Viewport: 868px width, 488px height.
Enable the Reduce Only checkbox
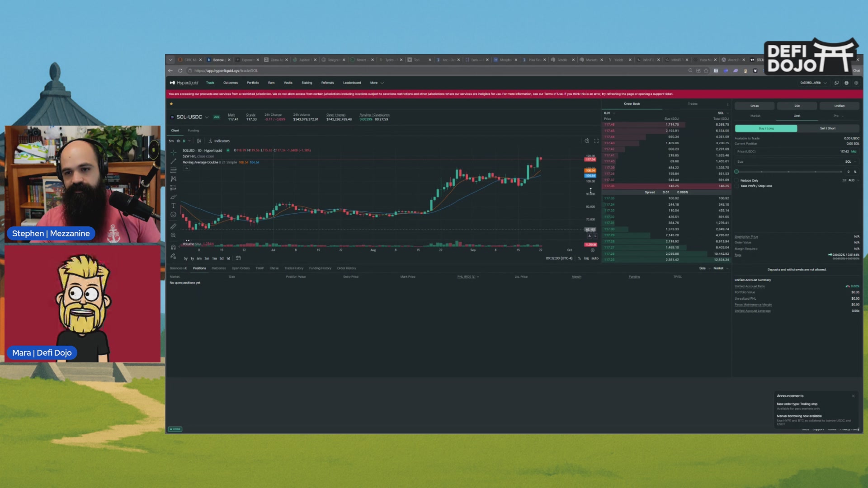(737, 180)
